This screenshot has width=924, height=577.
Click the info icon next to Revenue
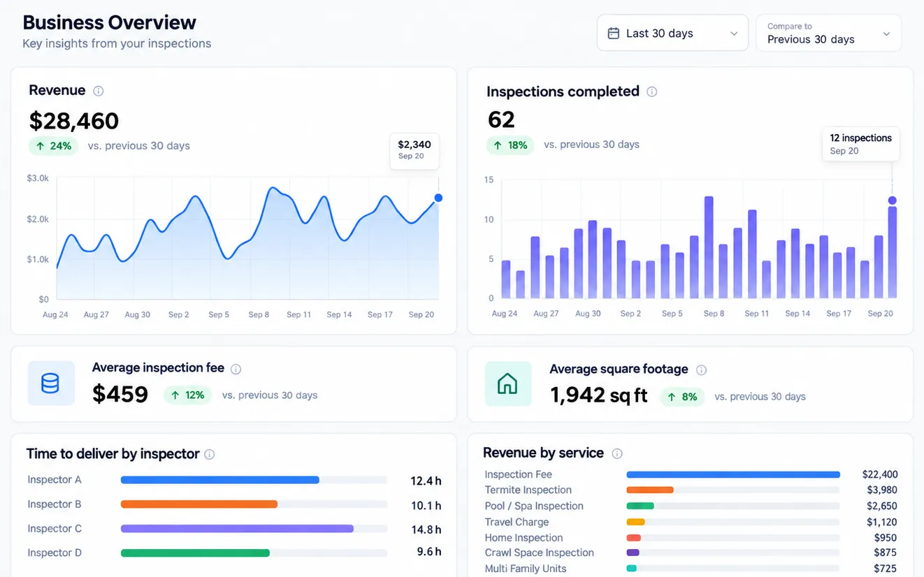[99, 91]
